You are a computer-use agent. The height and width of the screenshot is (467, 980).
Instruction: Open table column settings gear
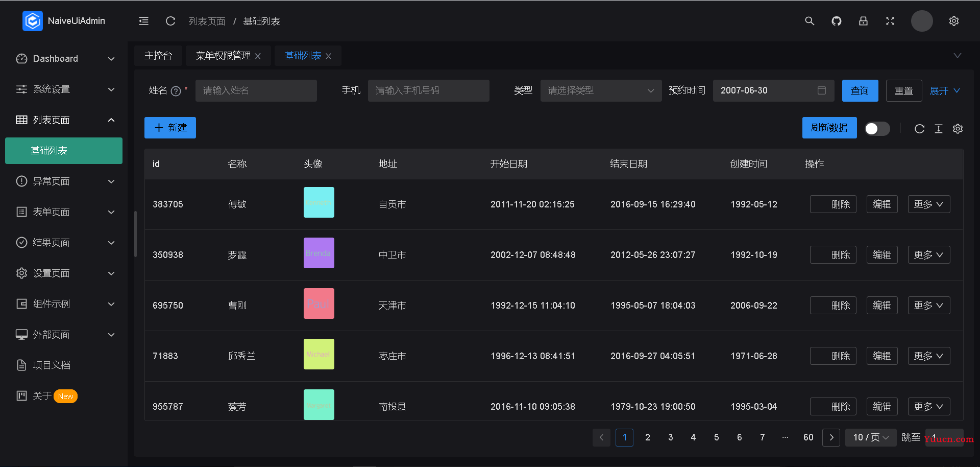tap(958, 129)
